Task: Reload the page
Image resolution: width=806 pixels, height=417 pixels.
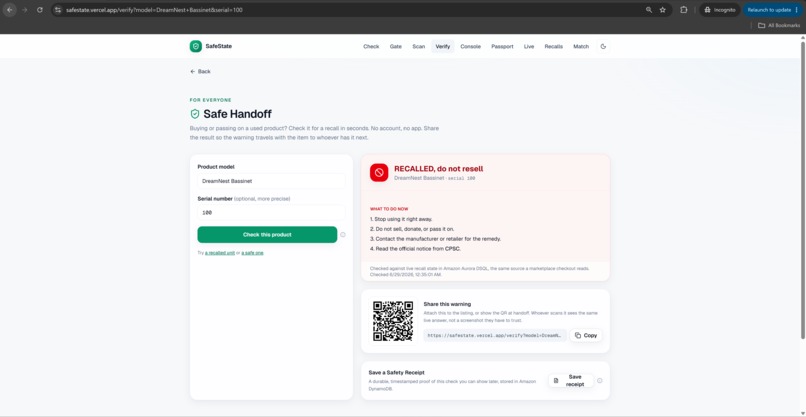Action: click(40, 10)
